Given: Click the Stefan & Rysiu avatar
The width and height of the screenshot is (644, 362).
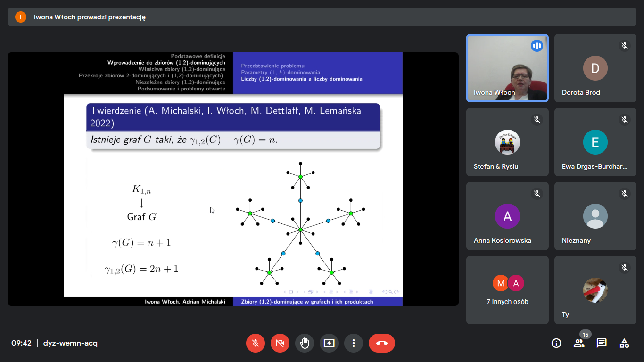Looking at the screenshot, I should [507, 142].
